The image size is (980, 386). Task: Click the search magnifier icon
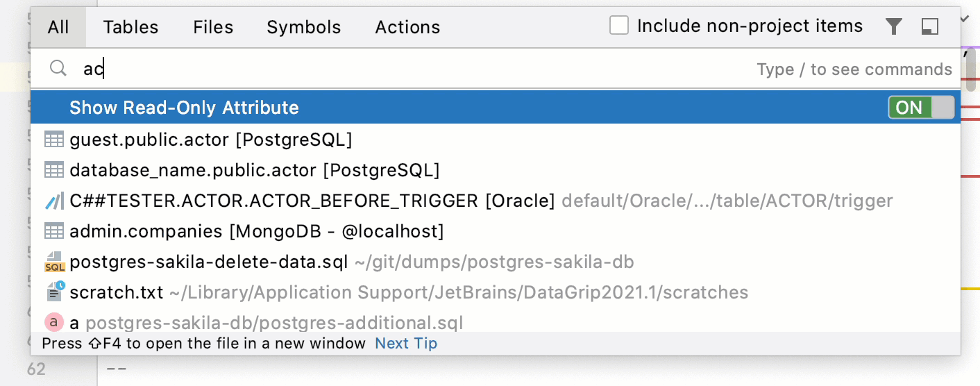pos(58,68)
